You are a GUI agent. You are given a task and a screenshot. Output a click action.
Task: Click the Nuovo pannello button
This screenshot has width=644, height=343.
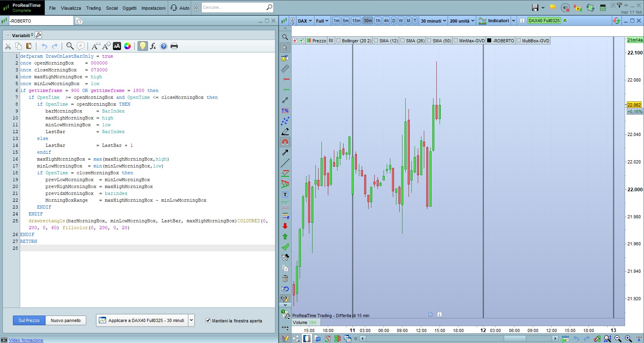66,320
